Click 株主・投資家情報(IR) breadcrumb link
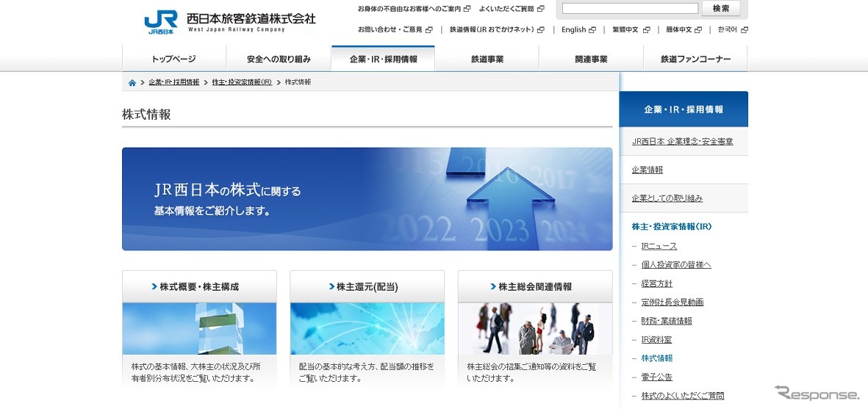Image resolution: width=868 pixels, height=409 pixels. 242,82
